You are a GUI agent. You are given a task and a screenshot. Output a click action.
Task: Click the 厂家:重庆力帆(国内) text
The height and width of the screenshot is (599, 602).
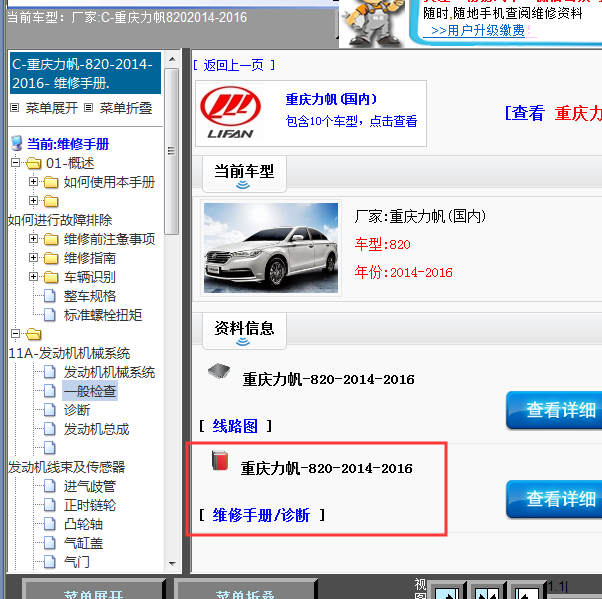[420, 217]
